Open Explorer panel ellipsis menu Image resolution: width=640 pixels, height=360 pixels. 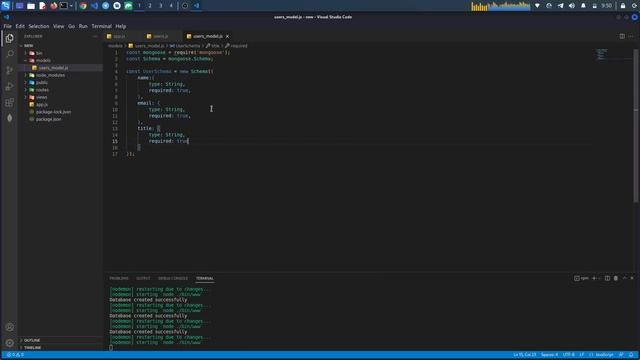(95, 36)
